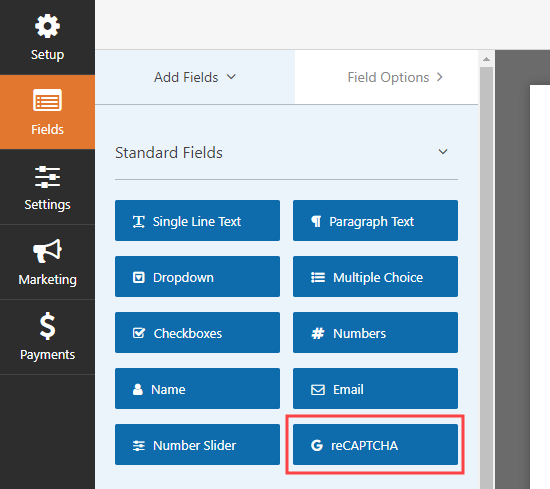The width and height of the screenshot is (550, 489).
Task: Open Settings via the sliders icon
Action: pyautogui.click(x=47, y=177)
